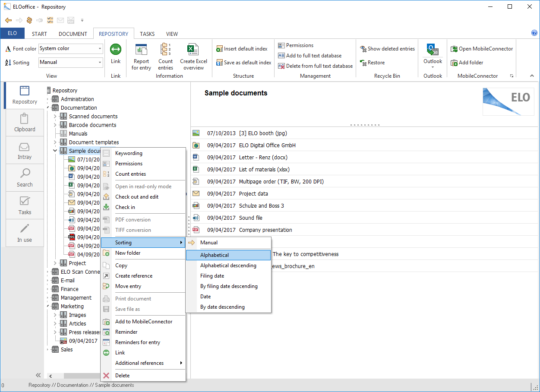The height and width of the screenshot is (392, 540).
Task: Create Excel overview
Action: point(193,57)
